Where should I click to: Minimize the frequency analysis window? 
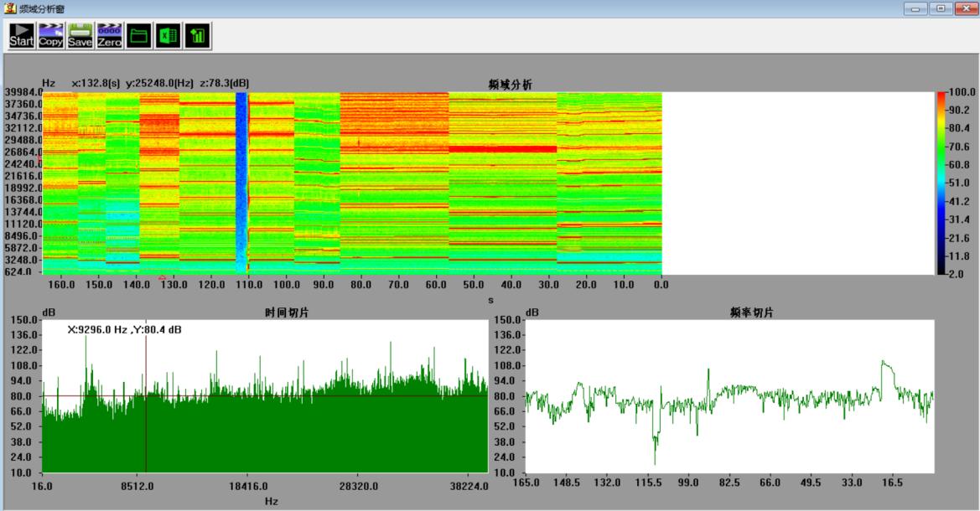915,8
